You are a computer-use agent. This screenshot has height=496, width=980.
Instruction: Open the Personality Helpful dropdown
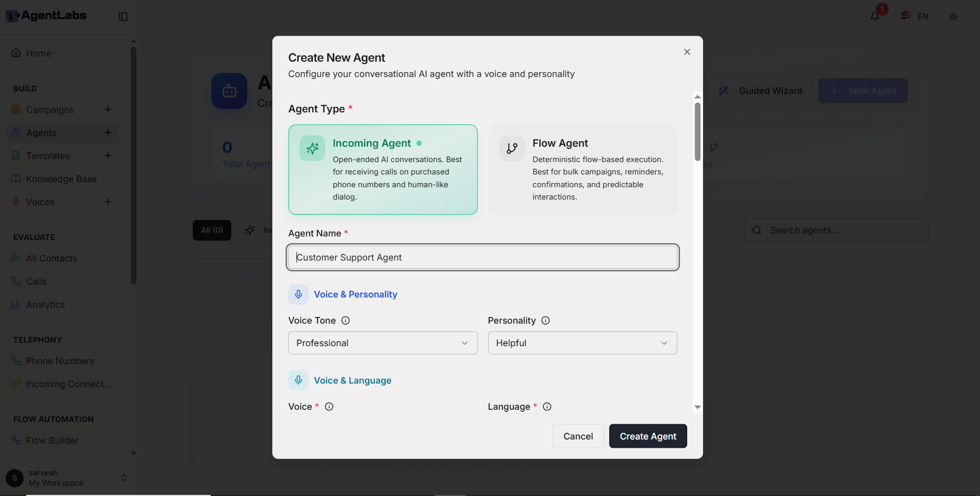582,343
